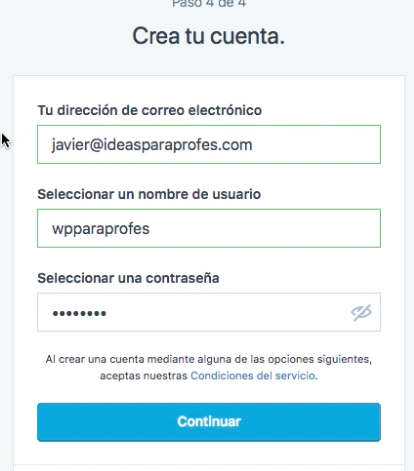Screen dimensions: 414x471
Task: Click the Continuar button
Action: click(209, 422)
